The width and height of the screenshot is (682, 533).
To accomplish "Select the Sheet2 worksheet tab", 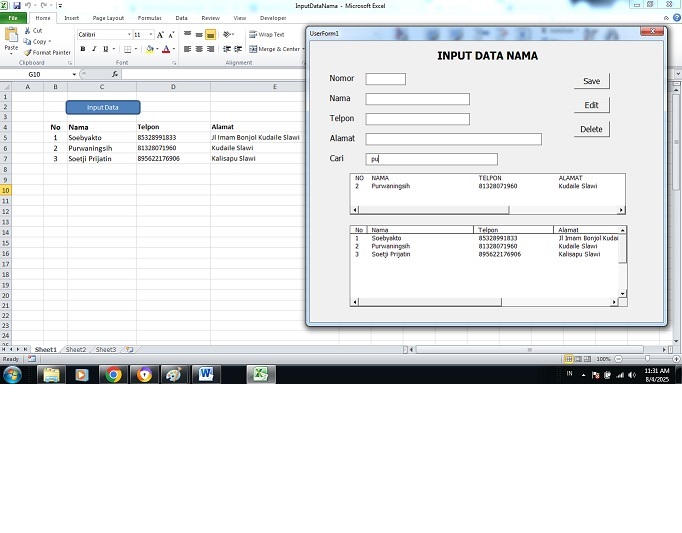I will tap(76, 350).
